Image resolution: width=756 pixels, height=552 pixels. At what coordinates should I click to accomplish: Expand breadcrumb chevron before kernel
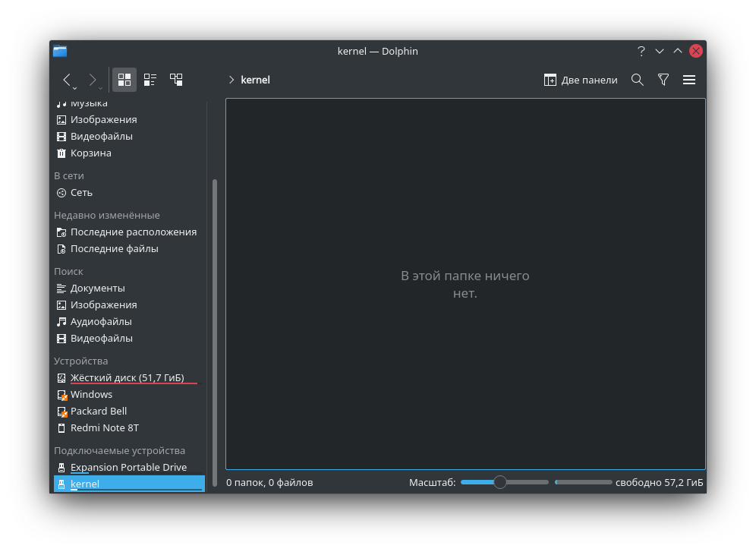click(x=232, y=80)
